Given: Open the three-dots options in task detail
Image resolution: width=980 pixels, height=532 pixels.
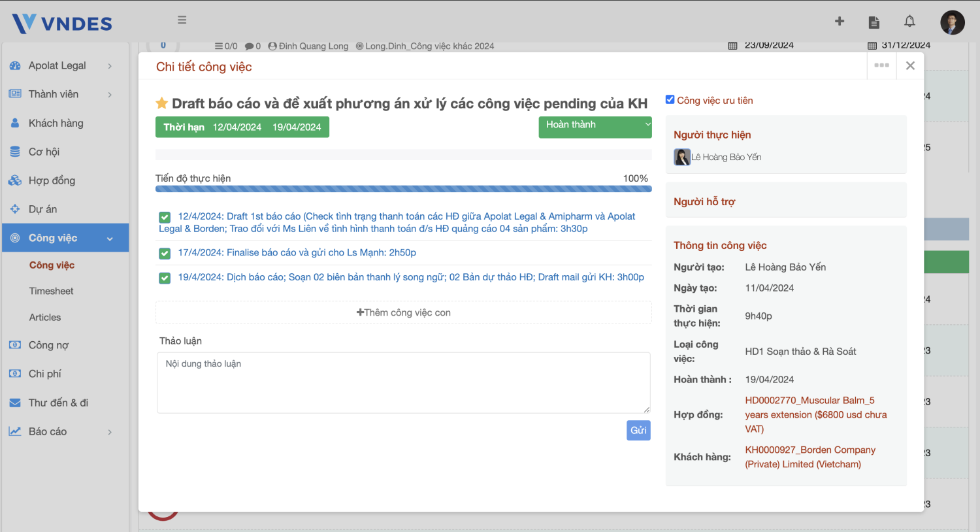Looking at the screenshot, I should coord(881,65).
